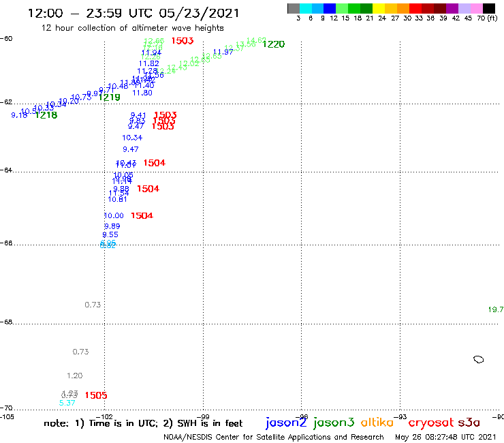Click the wave height value 10.81
This screenshot has width=504, height=443.
(117, 200)
